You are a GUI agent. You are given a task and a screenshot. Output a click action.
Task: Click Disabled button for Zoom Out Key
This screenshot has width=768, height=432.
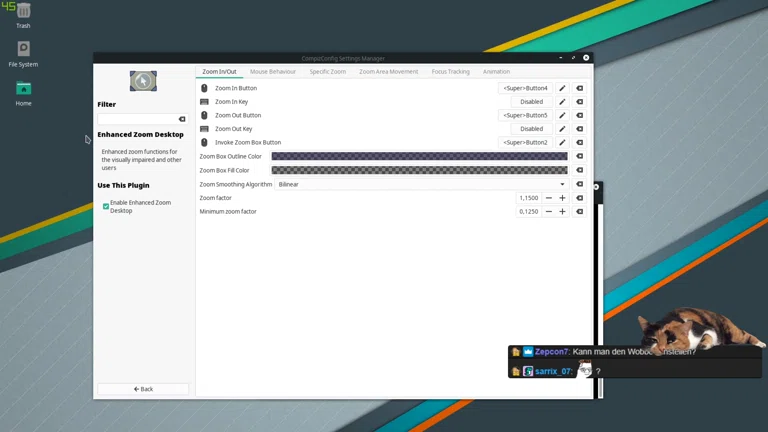(531, 129)
